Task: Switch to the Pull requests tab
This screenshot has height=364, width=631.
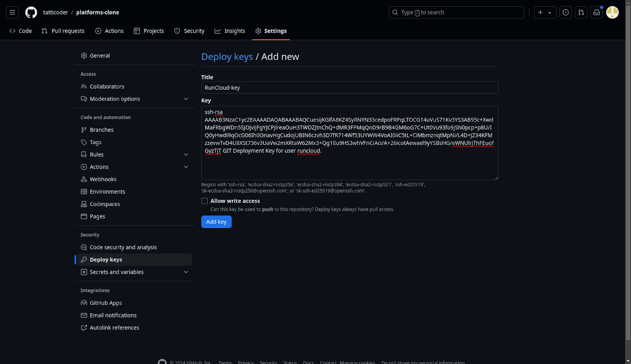Action: [x=63, y=31]
